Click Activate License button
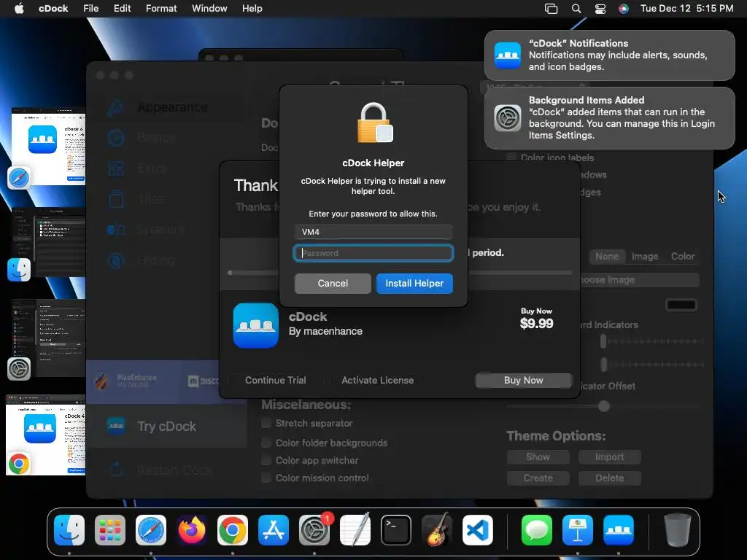Image resolution: width=747 pixels, height=560 pixels. coord(377,380)
